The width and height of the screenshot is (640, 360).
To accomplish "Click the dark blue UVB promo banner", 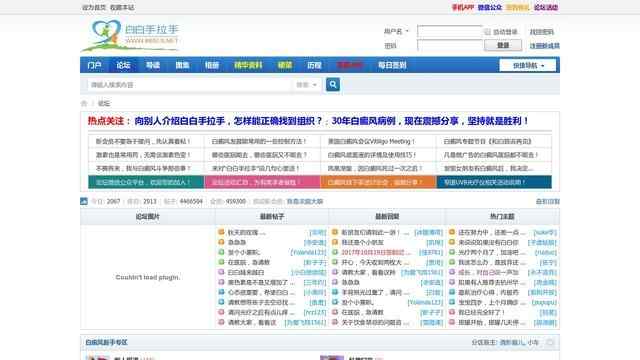I will tap(494, 182).
